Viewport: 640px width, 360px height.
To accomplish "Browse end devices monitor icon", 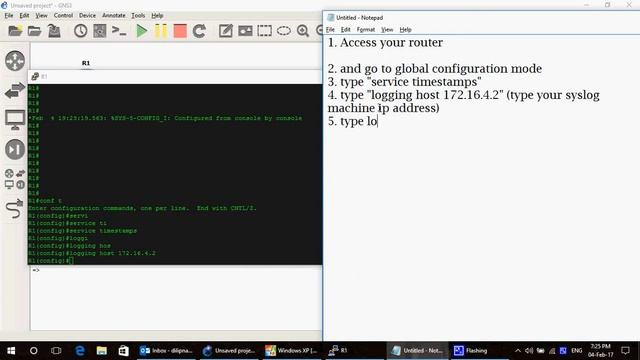I will coord(15,120).
